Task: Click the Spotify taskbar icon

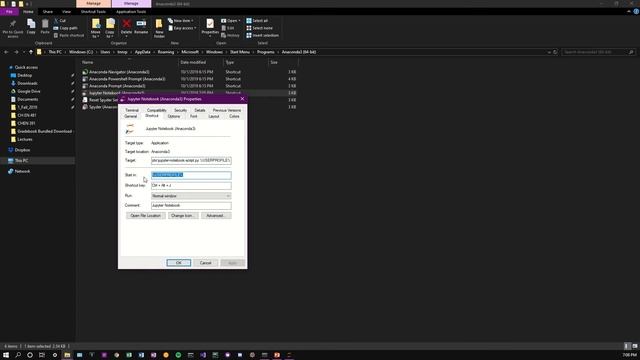Action: [x=178, y=355]
